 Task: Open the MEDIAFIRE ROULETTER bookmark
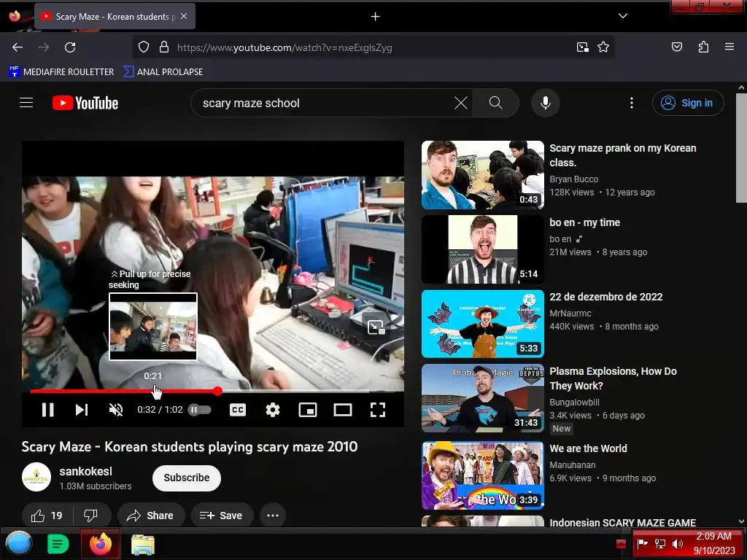click(x=61, y=72)
